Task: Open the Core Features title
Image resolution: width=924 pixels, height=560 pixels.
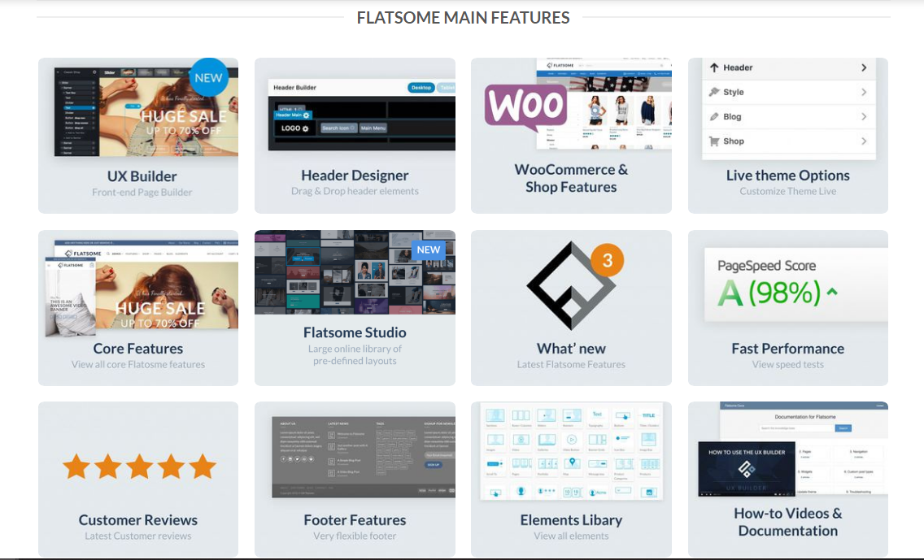Action: 138,349
